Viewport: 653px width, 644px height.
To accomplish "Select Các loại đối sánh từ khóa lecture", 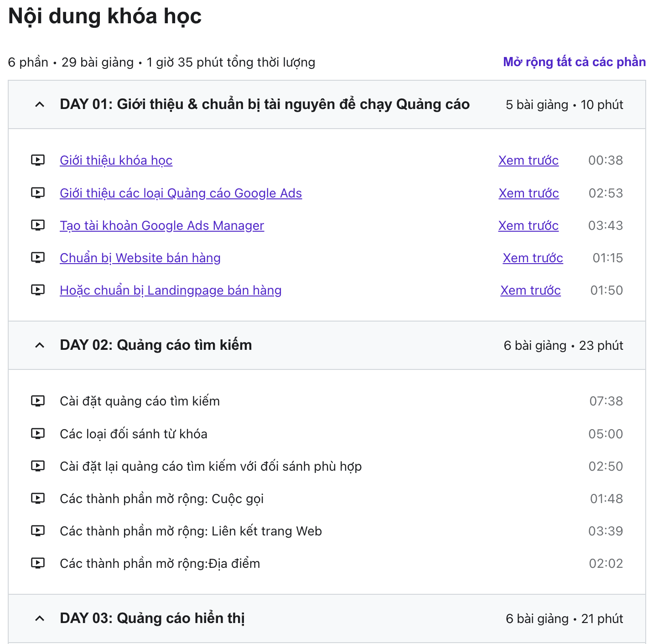I will 134,434.
